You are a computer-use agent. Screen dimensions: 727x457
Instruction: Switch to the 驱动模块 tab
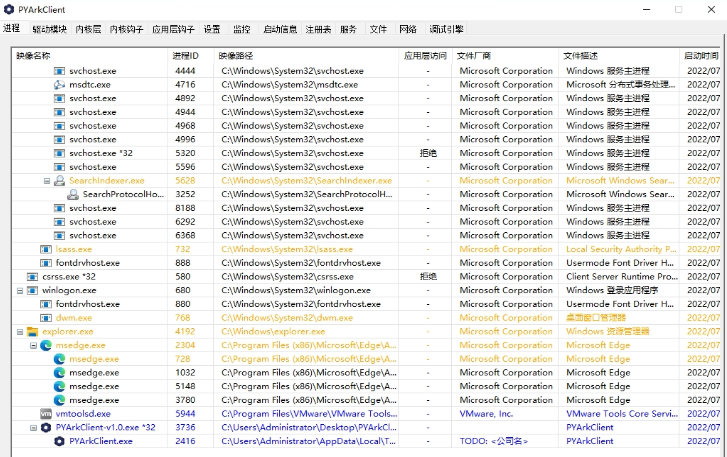click(50, 29)
